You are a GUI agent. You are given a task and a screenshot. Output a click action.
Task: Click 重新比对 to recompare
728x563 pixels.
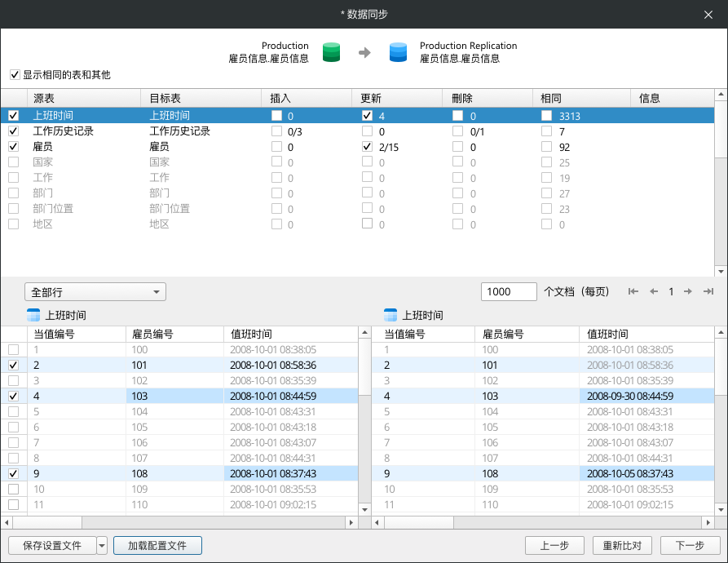(x=622, y=545)
